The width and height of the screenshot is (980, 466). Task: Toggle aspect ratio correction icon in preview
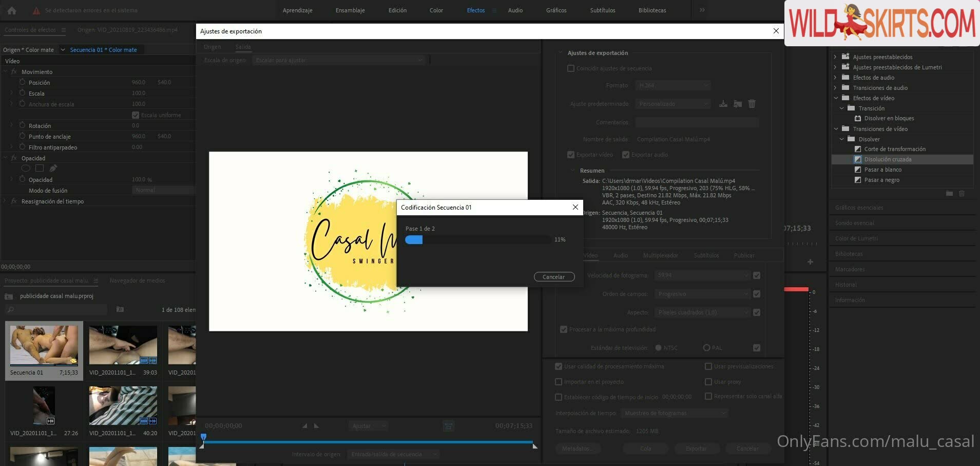point(448,426)
